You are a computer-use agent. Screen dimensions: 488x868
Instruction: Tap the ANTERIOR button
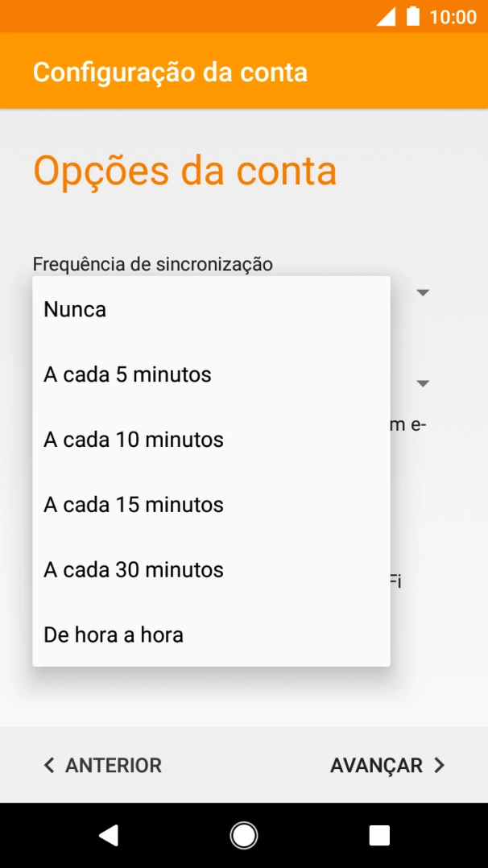(113, 765)
